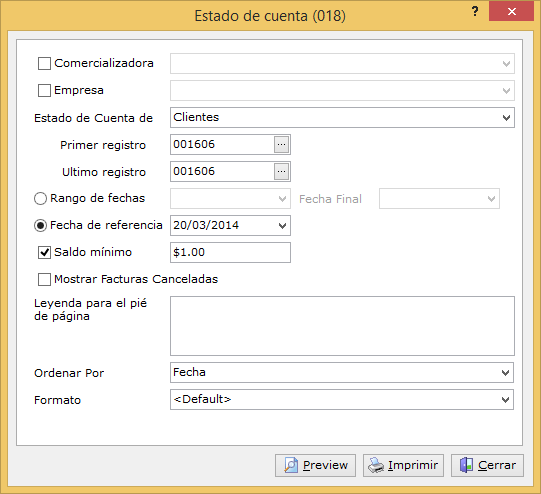Open the lookup button beside Primer registro
The image size is (541, 494).
[x=282, y=144]
